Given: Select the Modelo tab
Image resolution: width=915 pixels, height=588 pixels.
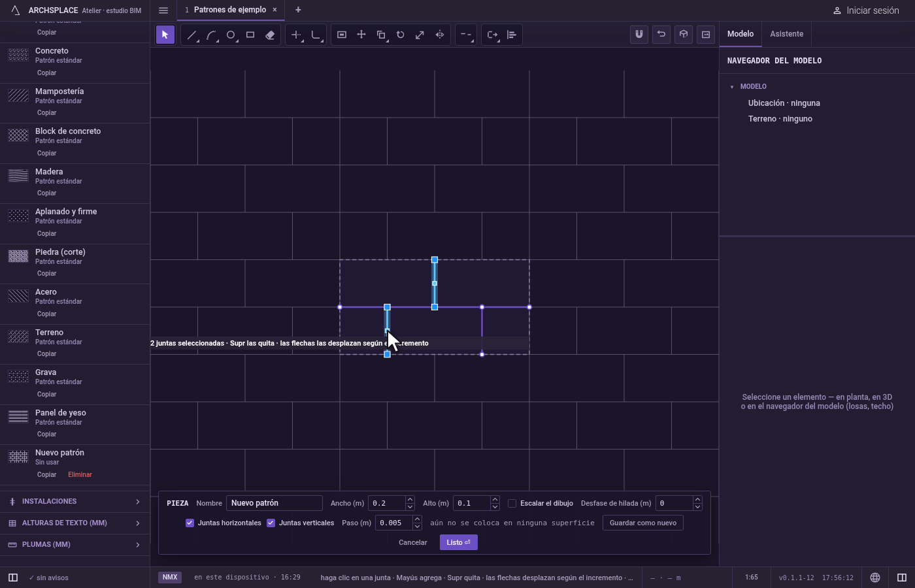Looking at the screenshot, I should [x=740, y=34].
